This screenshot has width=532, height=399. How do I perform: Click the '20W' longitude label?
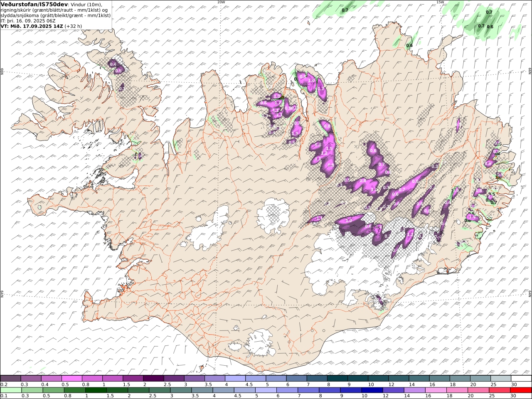tap(222, 2)
